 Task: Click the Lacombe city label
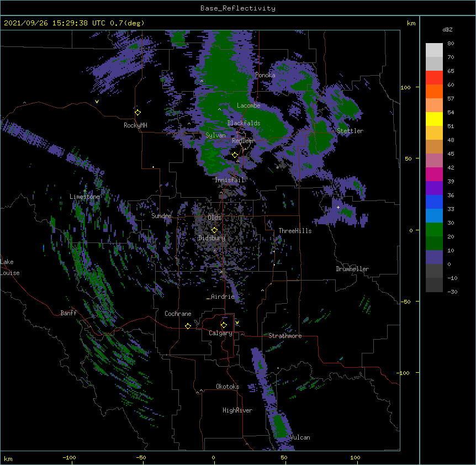click(x=248, y=105)
